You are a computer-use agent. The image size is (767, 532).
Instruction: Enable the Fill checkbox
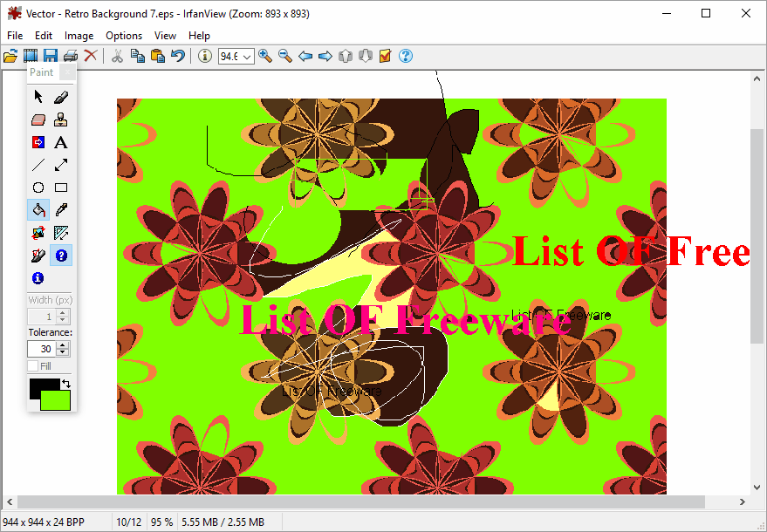coord(33,365)
